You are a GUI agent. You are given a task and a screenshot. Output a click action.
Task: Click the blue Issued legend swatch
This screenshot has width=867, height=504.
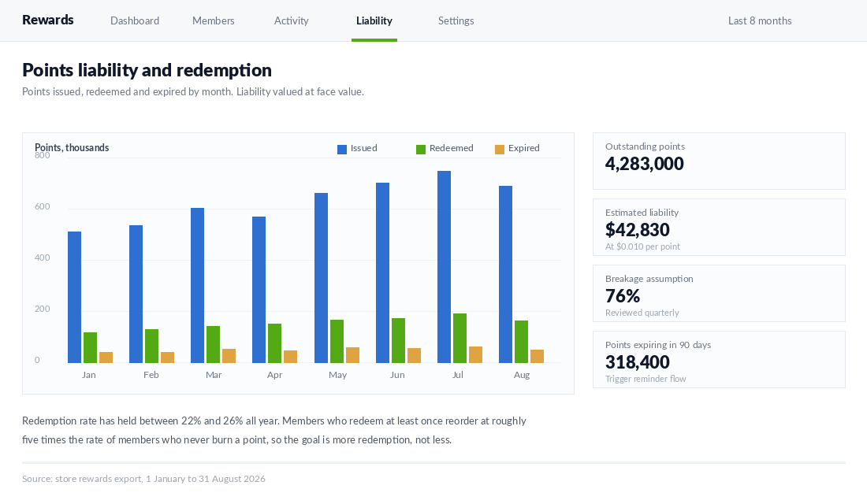tap(342, 149)
